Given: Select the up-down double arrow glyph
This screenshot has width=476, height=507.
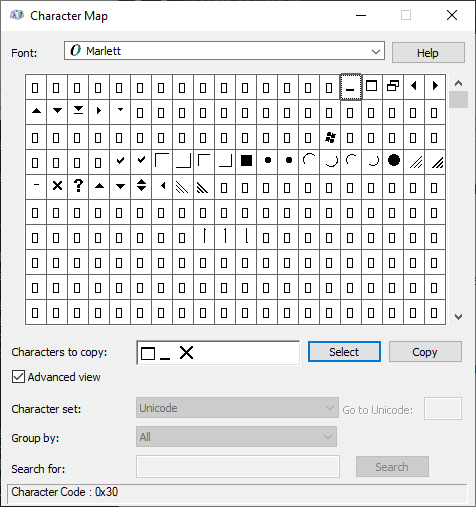Looking at the screenshot, I should pos(141,187).
